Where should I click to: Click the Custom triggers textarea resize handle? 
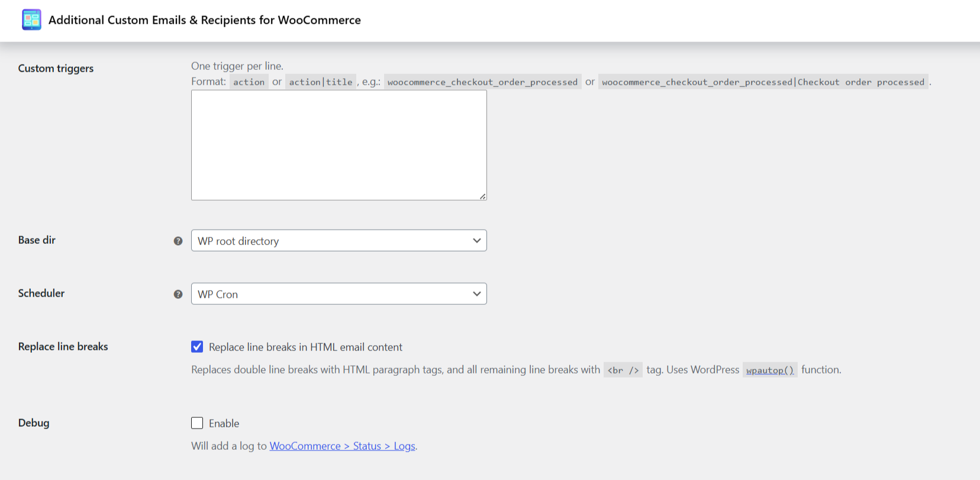pos(483,196)
